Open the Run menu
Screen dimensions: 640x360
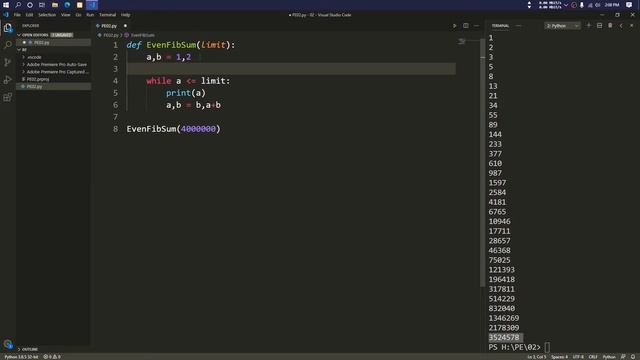click(90, 15)
